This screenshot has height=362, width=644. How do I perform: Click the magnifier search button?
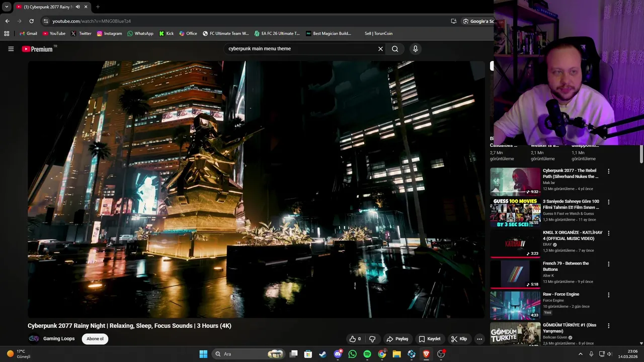pos(395,49)
